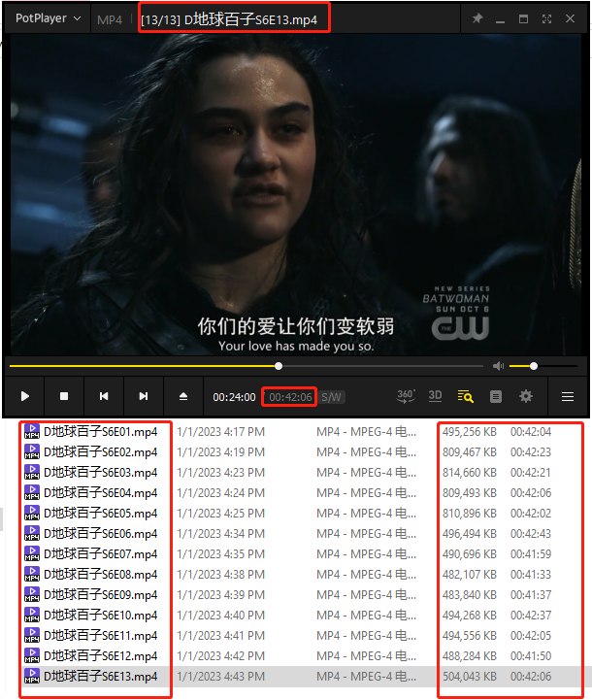The image size is (592, 700).
Task: Select D地球百子S6E01.mp4 in the file list
Action: [x=91, y=432]
